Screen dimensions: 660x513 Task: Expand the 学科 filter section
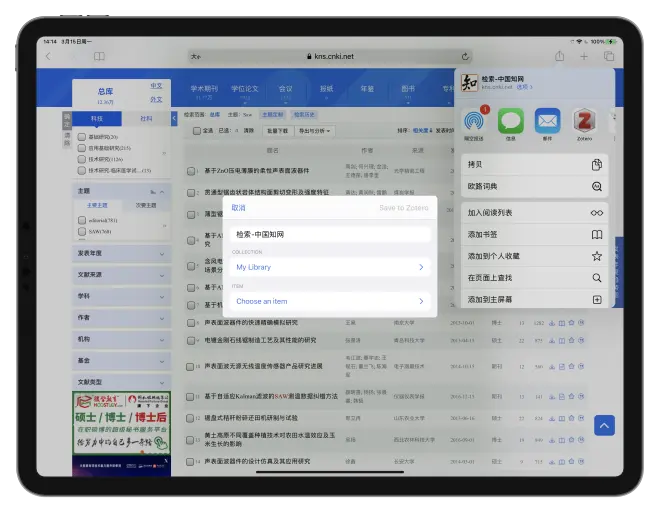[121, 297]
